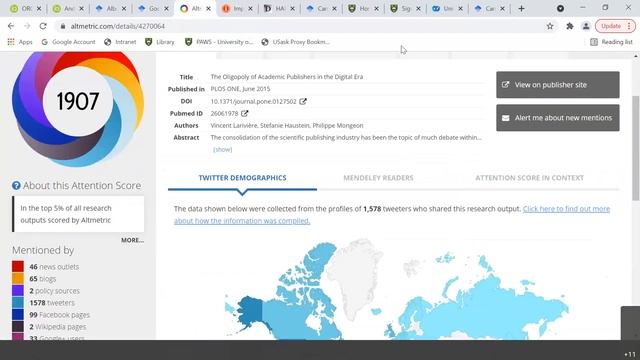This screenshot has height=360, width=640.
Task: Open the Reading list
Action: (x=611, y=42)
